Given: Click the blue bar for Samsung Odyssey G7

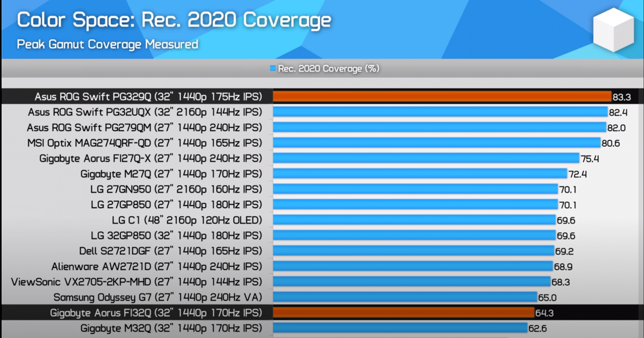Looking at the screenshot, I should point(405,297).
